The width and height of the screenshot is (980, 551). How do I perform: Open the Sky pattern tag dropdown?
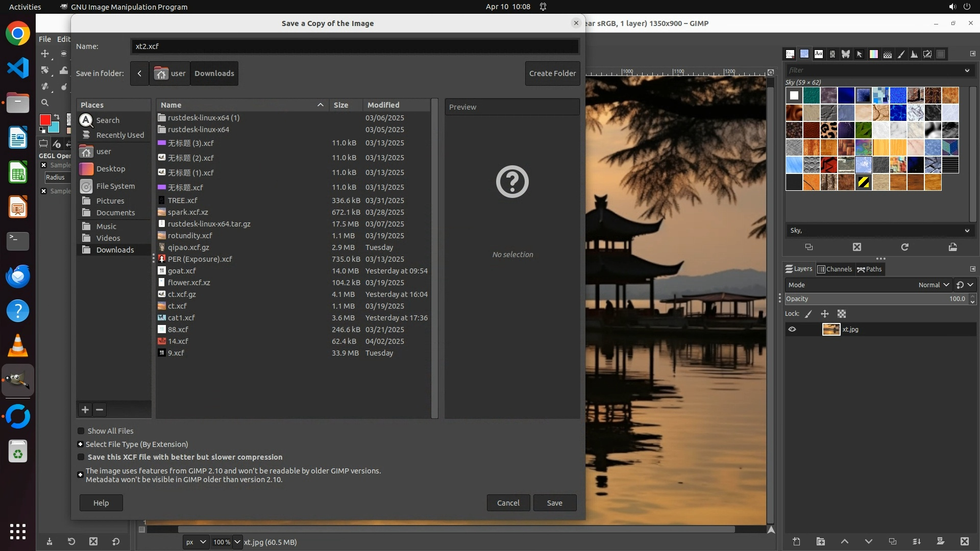coord(967,231)
